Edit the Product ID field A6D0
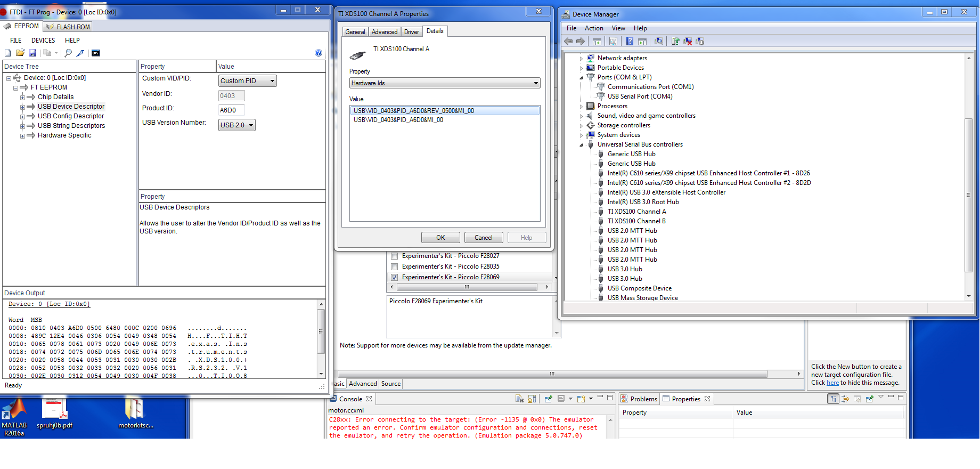 coord(232,110)
